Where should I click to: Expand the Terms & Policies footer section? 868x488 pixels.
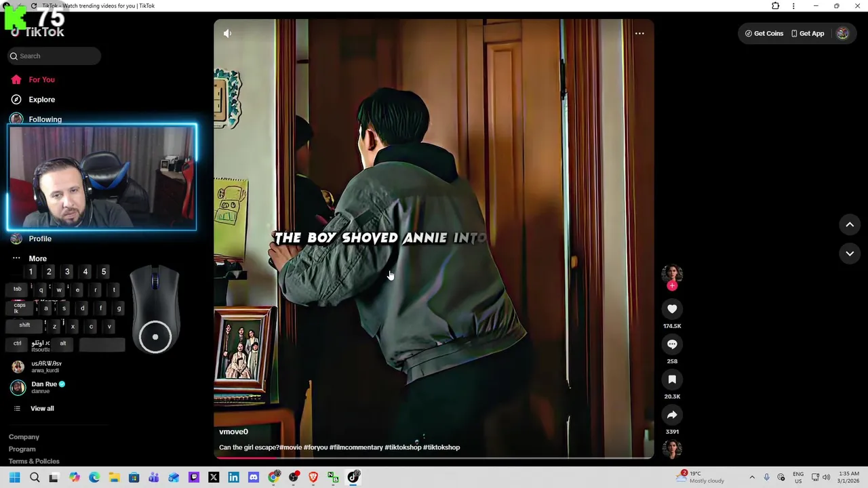click(x=34, y=462)
